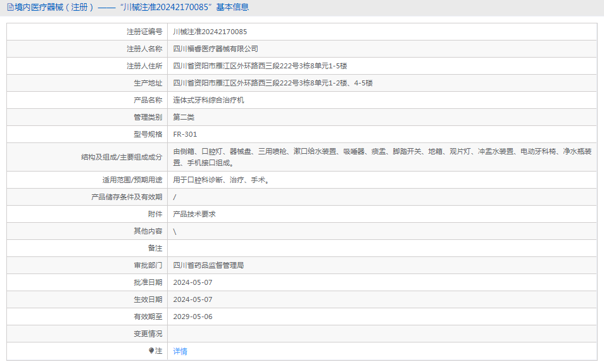Click the page title 境内医疗器械（注册）基本信息
This screenshot has height=364, width=604.
[x=131, y=8]
